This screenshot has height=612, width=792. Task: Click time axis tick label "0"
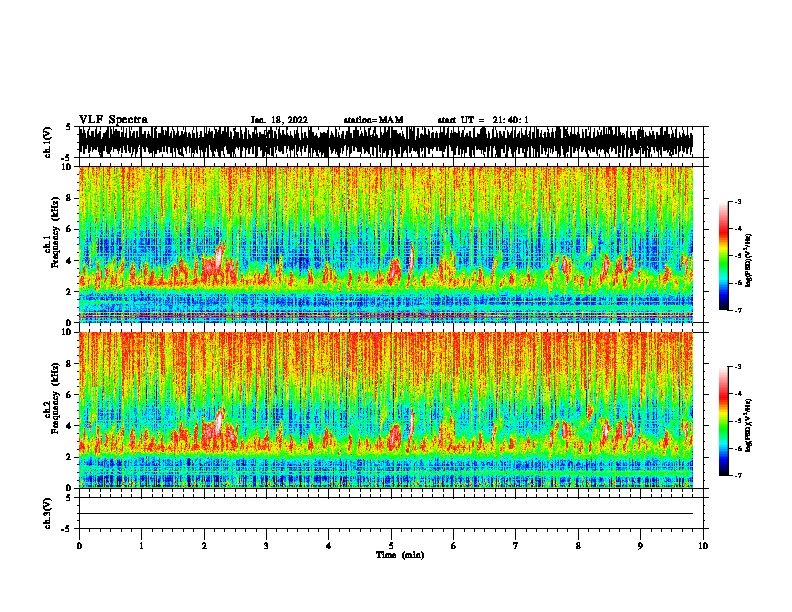click(79, 546)
